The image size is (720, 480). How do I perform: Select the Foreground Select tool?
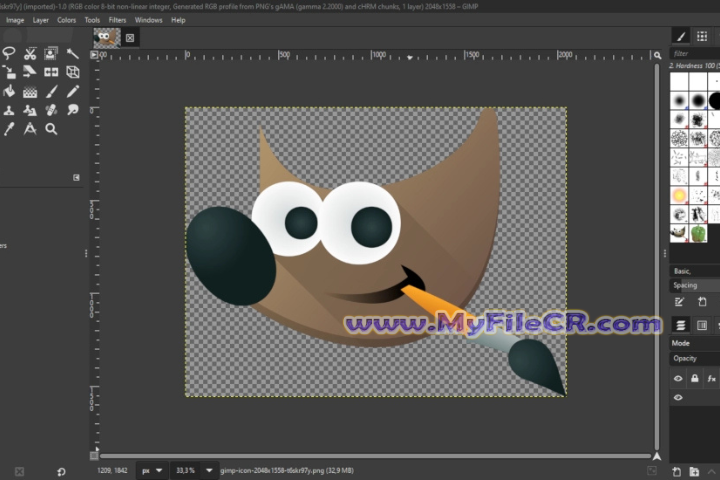(51, 53)
